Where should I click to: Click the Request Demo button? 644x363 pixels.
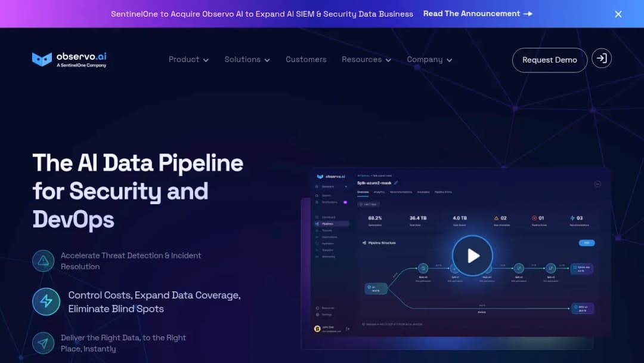click(550, 60)
